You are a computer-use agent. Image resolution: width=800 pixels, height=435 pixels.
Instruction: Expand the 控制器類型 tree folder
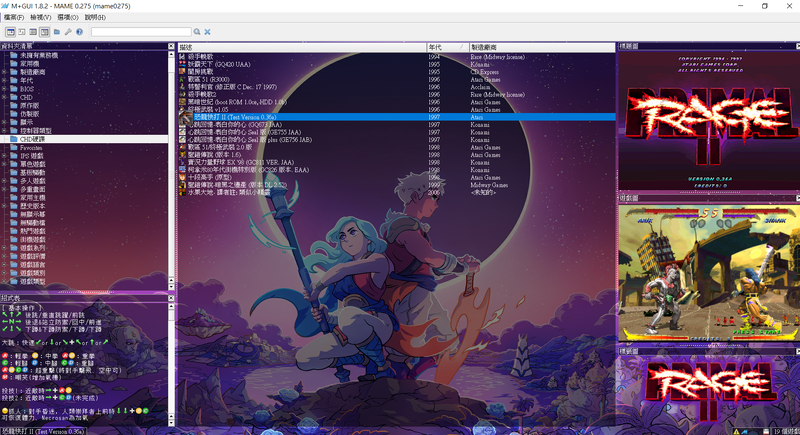(5, 131)
